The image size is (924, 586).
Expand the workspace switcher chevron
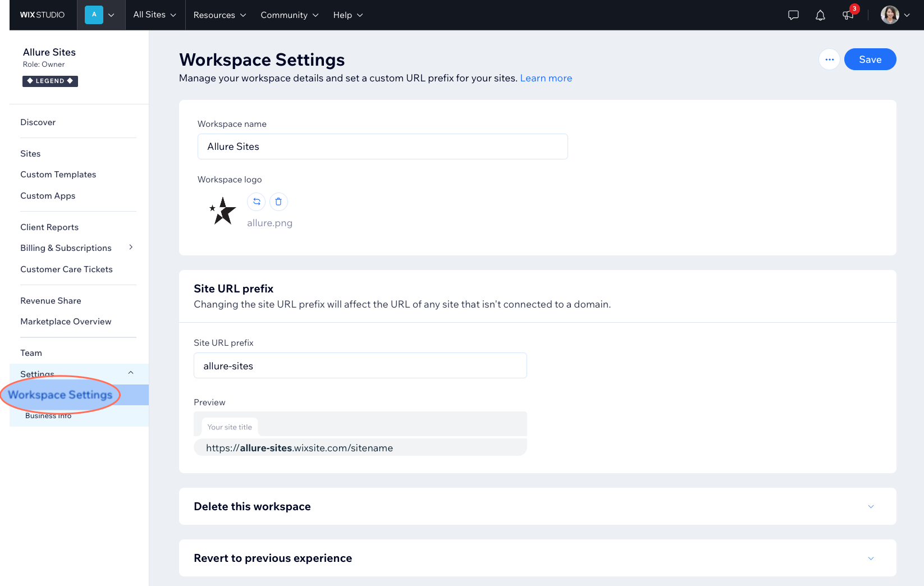111,15
